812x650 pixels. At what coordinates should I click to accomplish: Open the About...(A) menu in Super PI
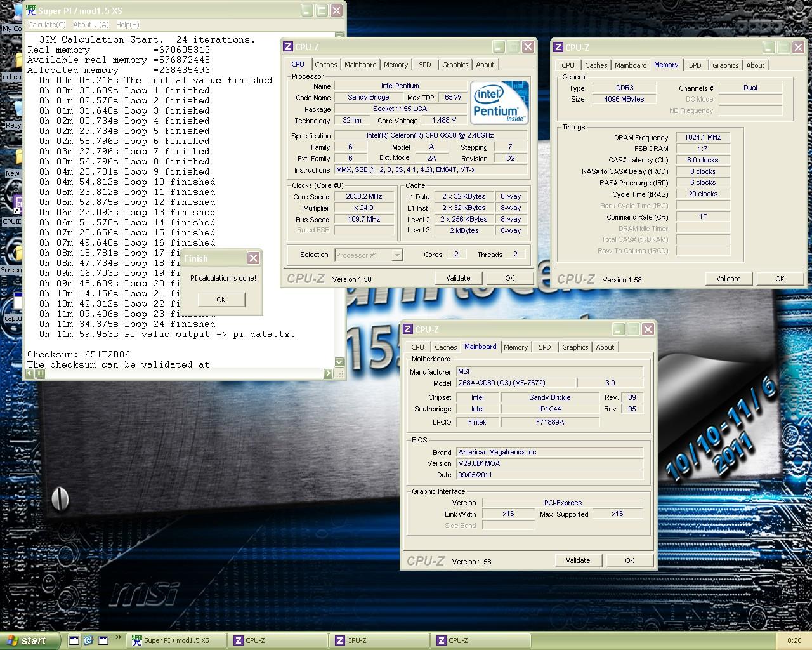tap(91, 25)
